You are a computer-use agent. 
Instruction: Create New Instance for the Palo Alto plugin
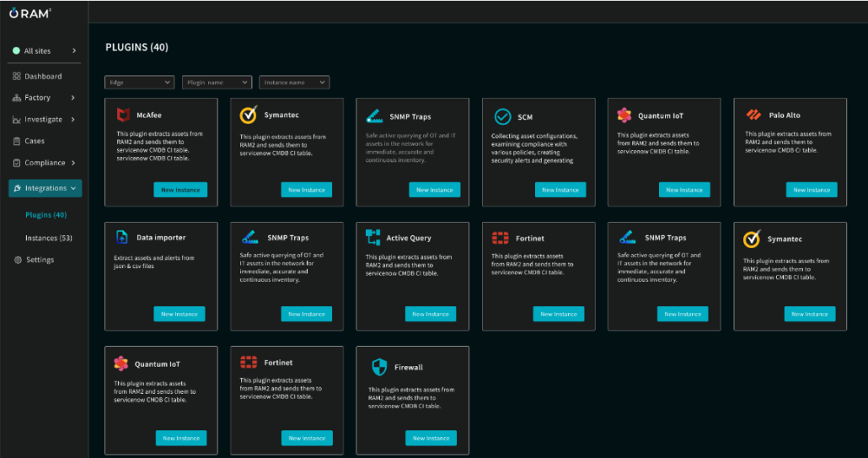tap(812, 190)
